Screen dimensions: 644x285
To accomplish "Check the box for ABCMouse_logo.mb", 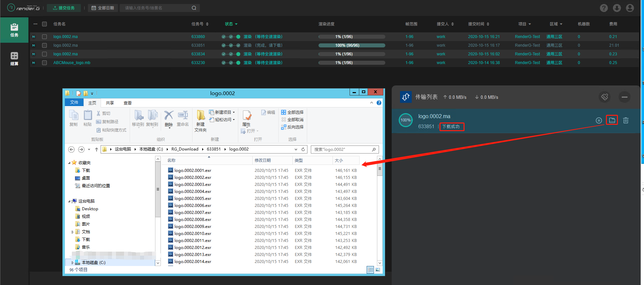I will [44, 63].
